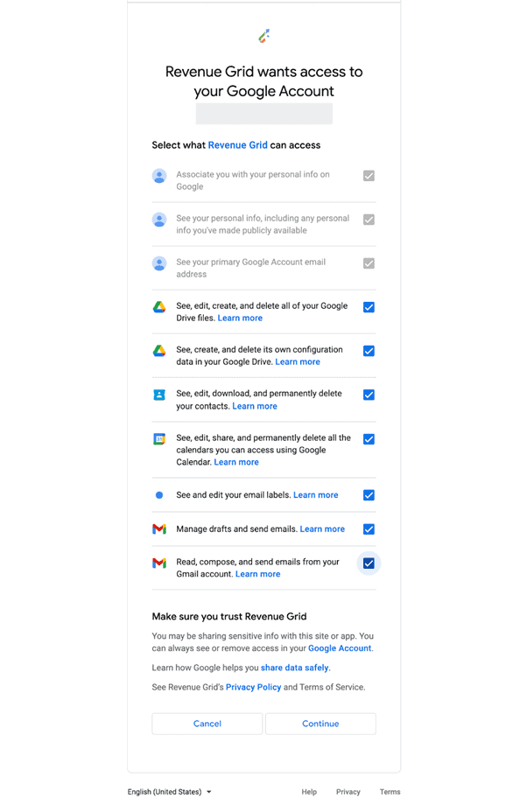Open the share data safely link
The image size is (527, 812).
click(x=294, y=668)
